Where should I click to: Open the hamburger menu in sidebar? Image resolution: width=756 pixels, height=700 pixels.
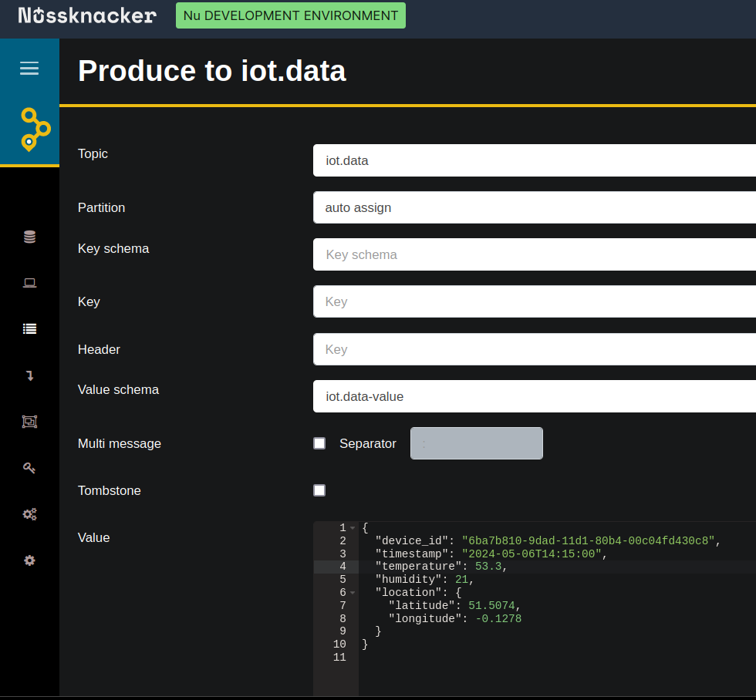tap(29, 68)
